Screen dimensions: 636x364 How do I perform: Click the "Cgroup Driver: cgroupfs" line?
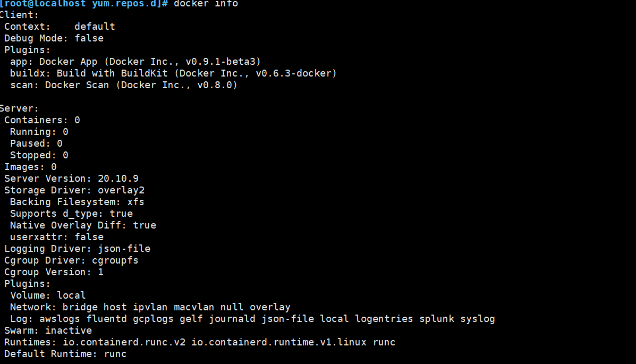(x=71, y=260)
